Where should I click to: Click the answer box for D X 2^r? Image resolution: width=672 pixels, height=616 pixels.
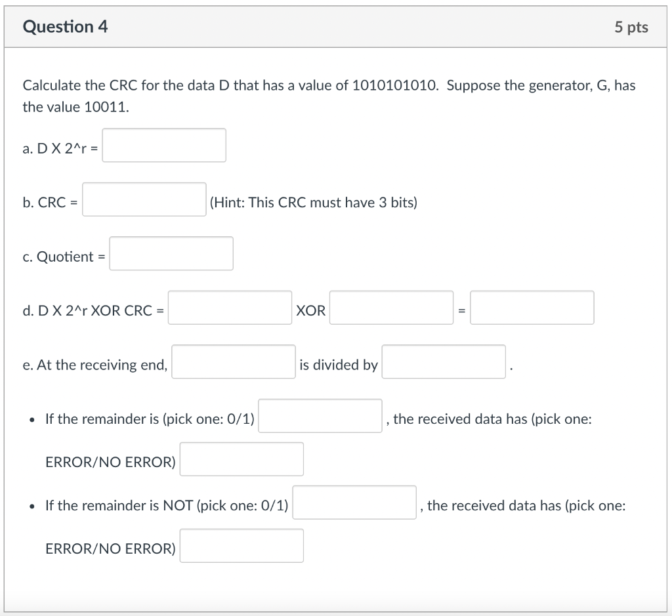(164, 145)
